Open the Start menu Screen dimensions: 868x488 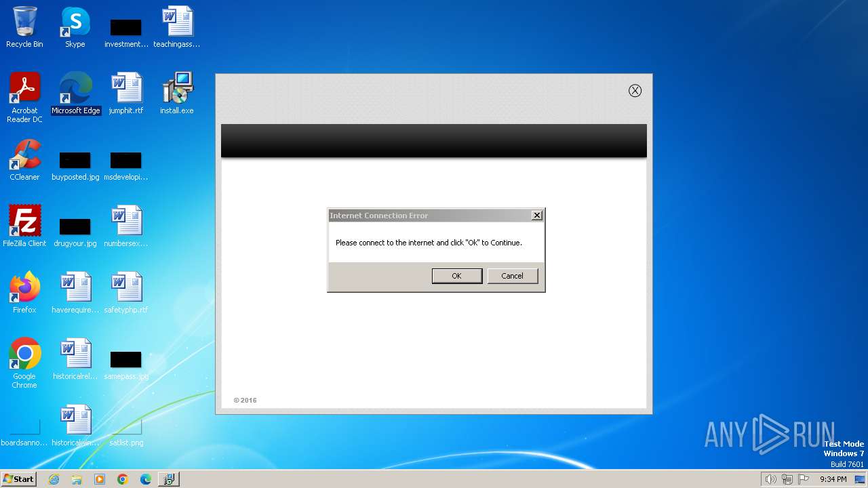(19, 479)
